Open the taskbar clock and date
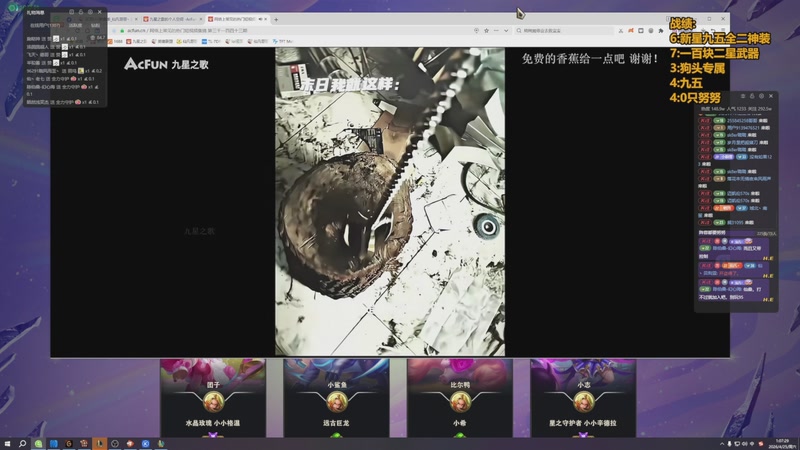 tap(783, 443)
